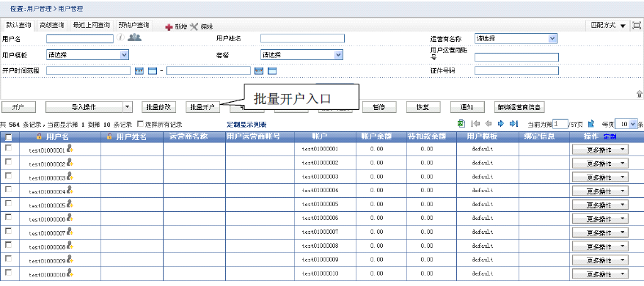This screenshot has height=286, width=644.
Task: Click the user group icon beside 用户名 field
Action: [x=134, y=37]
